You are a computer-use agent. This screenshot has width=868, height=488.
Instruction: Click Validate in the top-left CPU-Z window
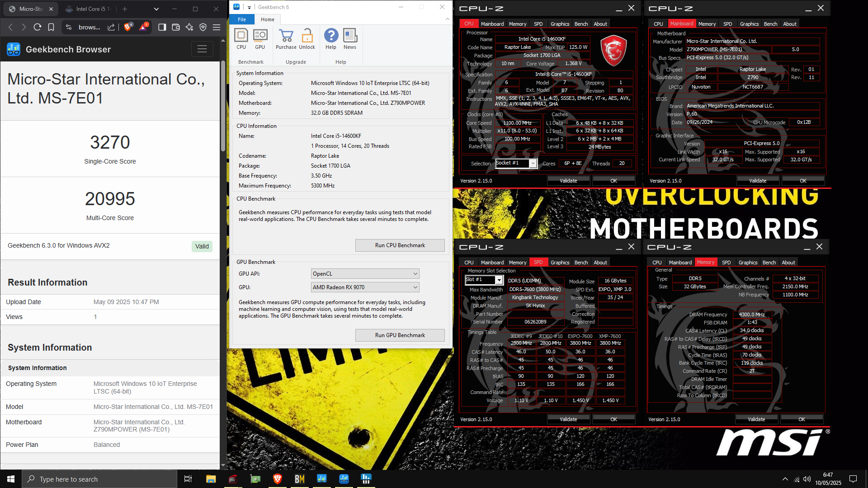click(x=568, y=181)
